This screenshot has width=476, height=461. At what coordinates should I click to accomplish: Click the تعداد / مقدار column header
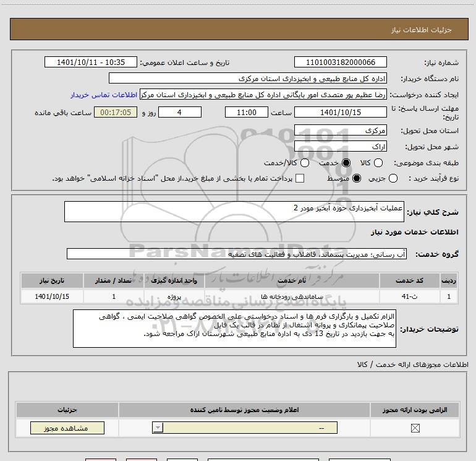coord(114,280)
